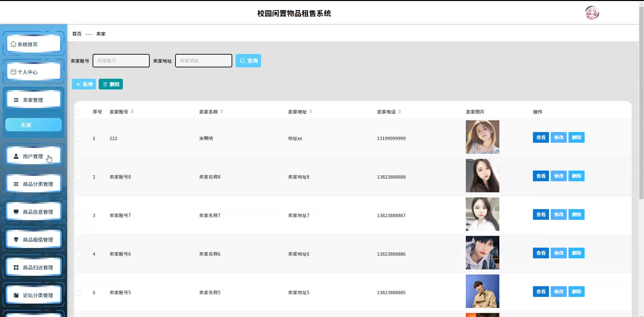Click the address cell 地址xx
Screen dimensions: 644x317
[295, 138]
